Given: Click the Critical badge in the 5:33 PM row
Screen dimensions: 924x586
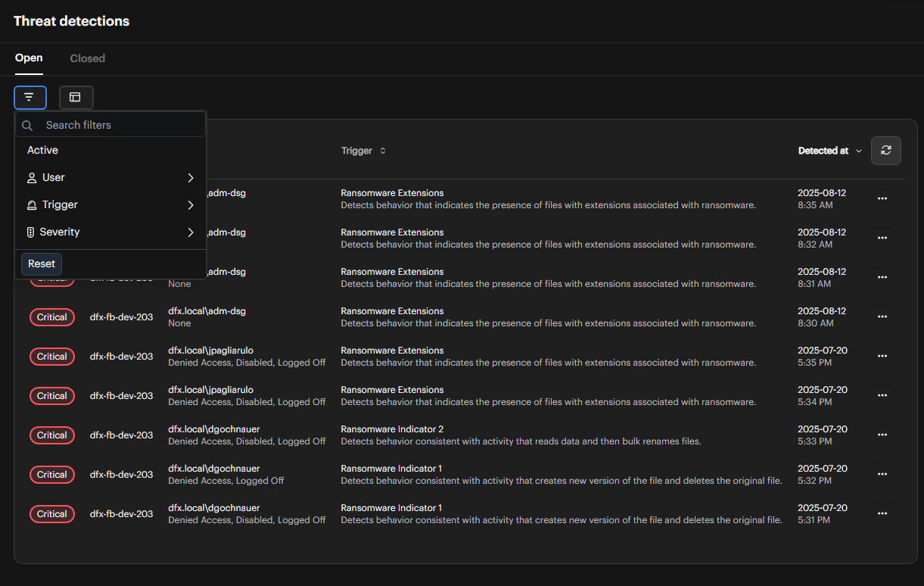Looking at the screenshot, I should pos(52,435).
